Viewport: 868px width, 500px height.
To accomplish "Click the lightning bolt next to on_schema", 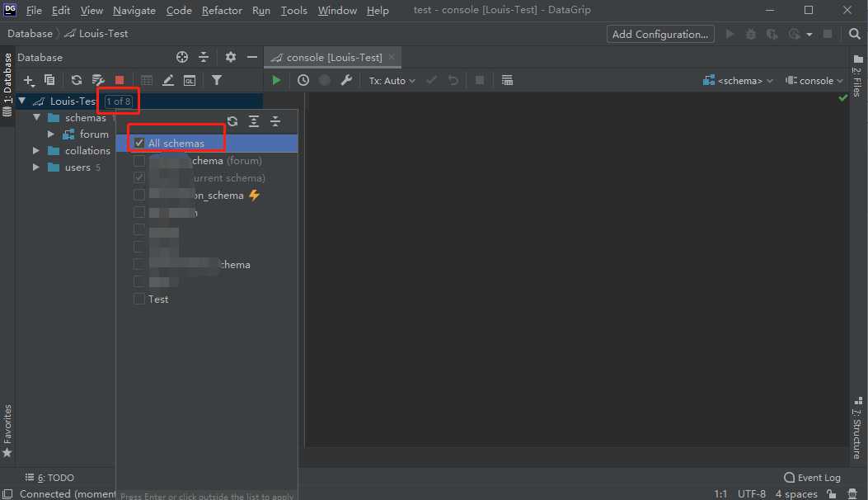I will point(254,195).
